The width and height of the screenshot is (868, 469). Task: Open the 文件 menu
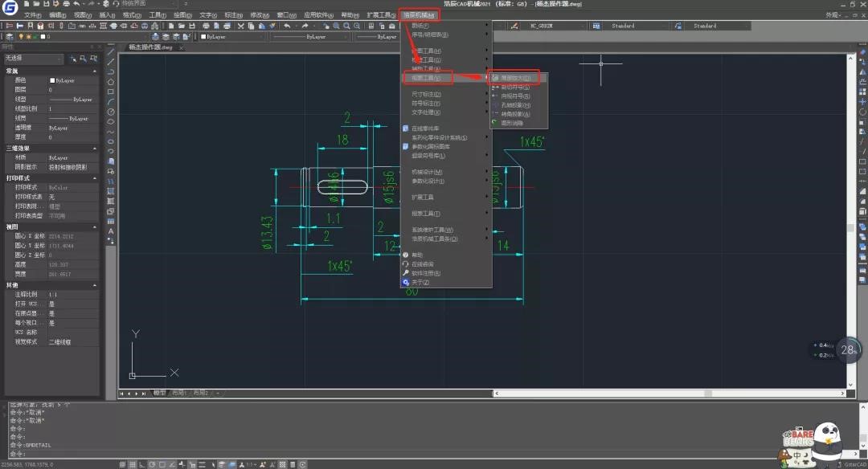tap(33, 15)
